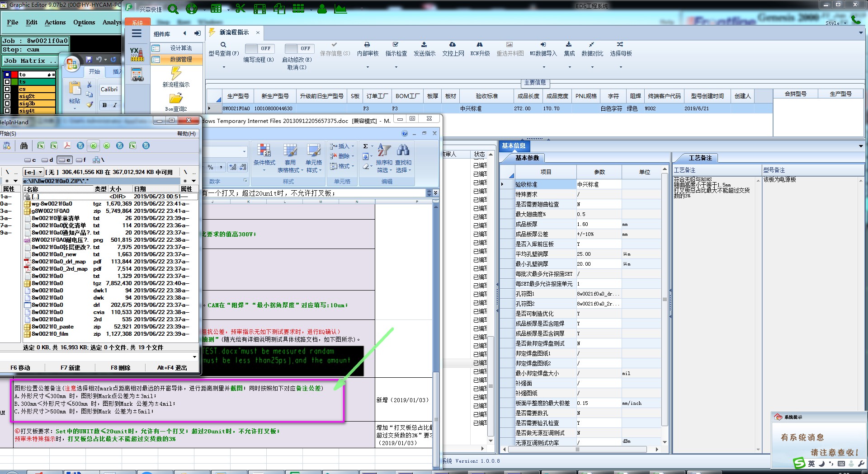Toggle the 'to' layer checkbox in Graphic Editor
The image size is (868, 474).
coord(7,75)
